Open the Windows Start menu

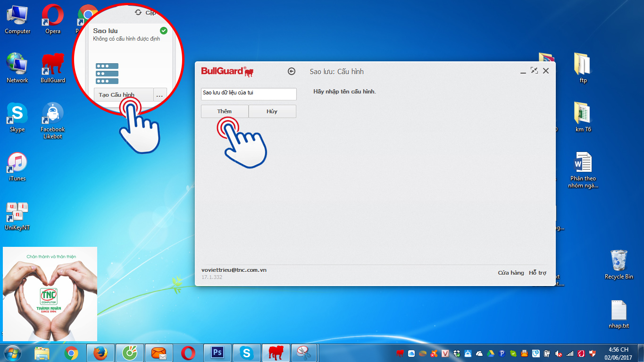coord(12,353)
